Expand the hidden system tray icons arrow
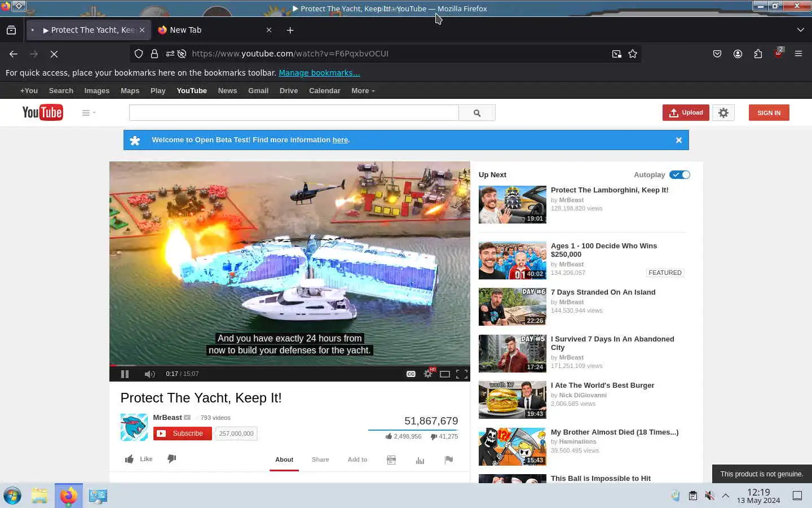 click(726, 496)
